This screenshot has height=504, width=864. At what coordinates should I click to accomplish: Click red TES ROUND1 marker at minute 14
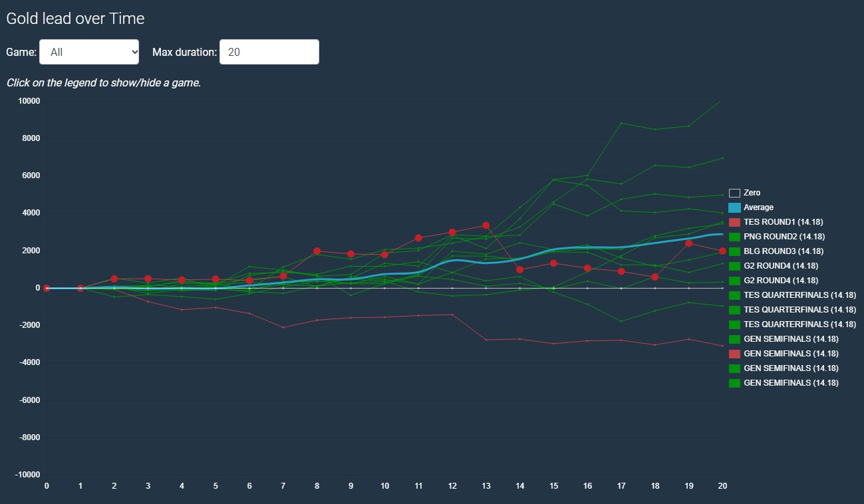(x=519, y=269)
